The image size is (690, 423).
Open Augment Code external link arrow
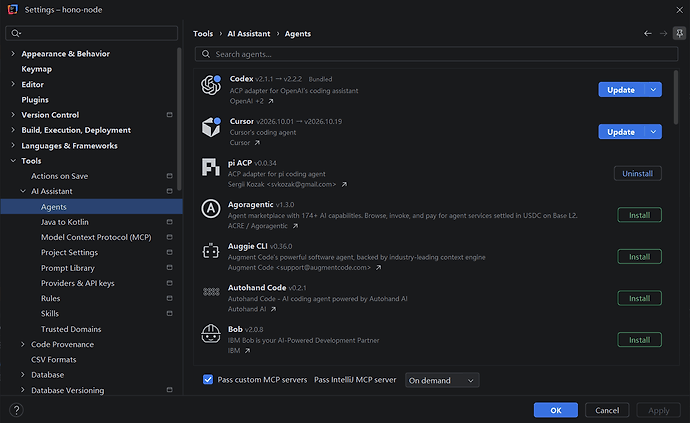[x=378, y=268]
